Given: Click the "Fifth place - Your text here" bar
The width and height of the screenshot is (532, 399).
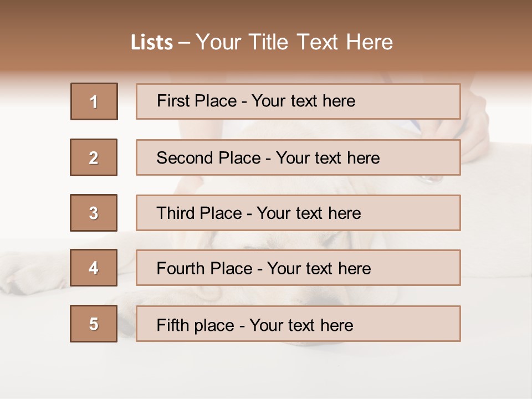Looking at the screenshot, I should 298,324.
